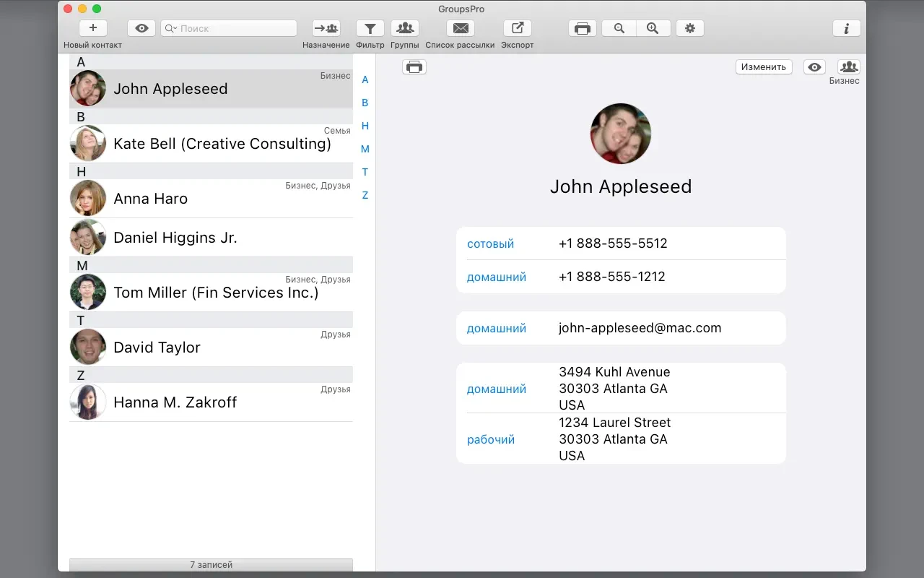This screenshot has height=578, width=924.
Task: Toggle the eye icon in the detail pane
Action: (x=815, y=67)
